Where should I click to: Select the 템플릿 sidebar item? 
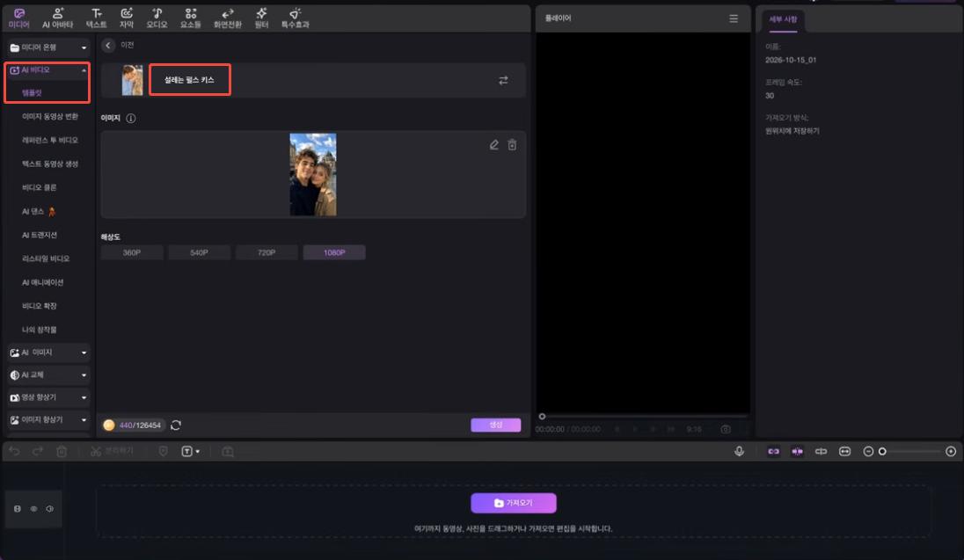coord(32,93)
